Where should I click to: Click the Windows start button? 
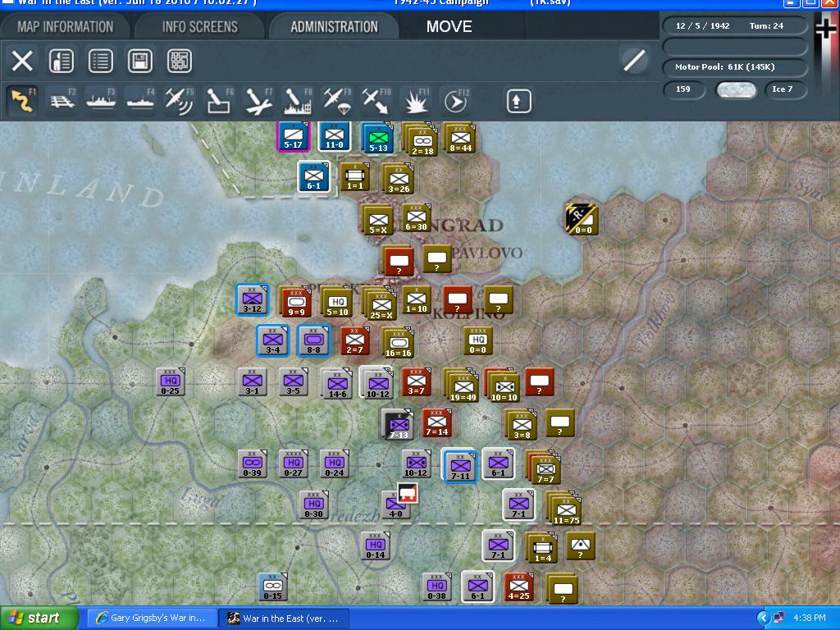(39, 619)
